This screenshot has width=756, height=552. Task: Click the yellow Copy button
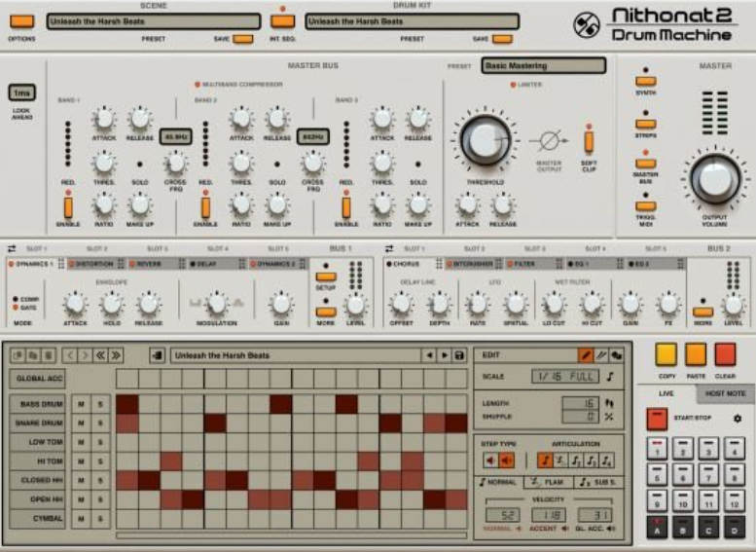(666, 354)
